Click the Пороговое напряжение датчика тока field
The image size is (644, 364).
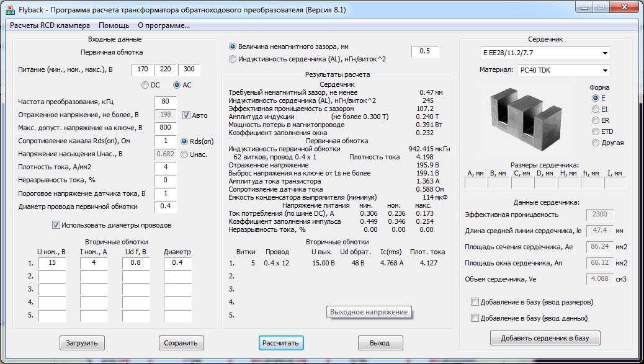point(166,193)
